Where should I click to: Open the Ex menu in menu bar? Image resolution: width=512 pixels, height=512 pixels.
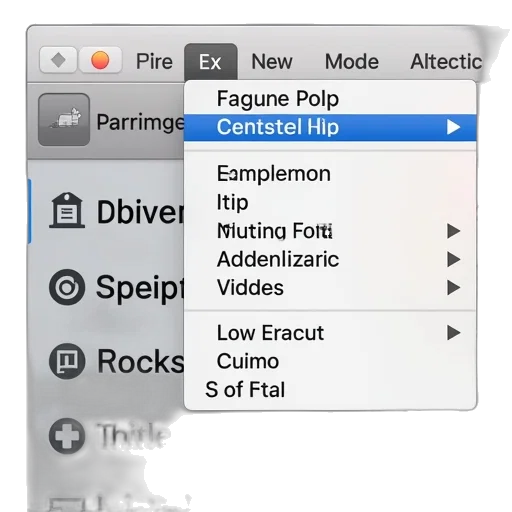click(x=211, y=62)
